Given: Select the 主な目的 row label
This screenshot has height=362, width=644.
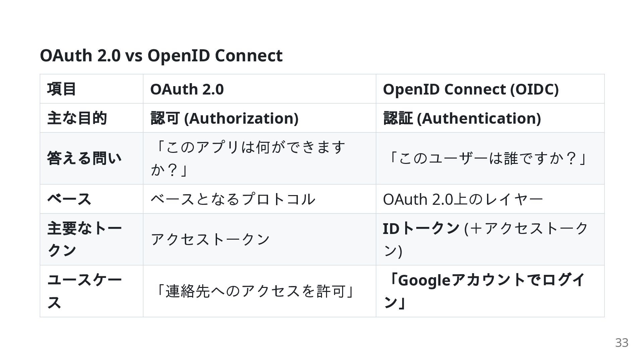Looking at the screenshot, I should pos(77,118).
